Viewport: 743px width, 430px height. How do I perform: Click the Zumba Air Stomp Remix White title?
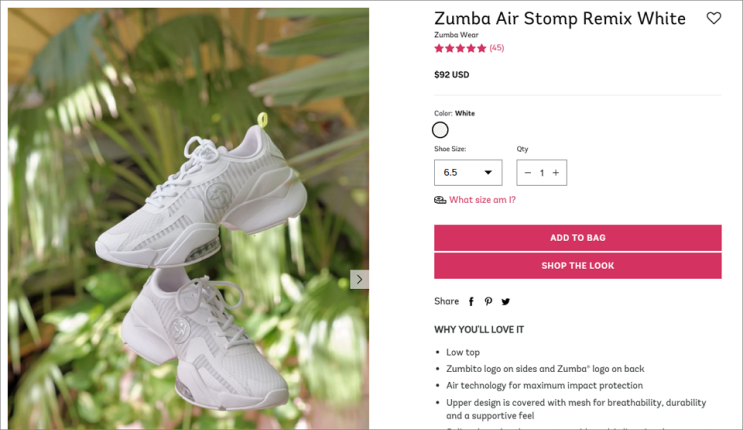tap(559, 18)
